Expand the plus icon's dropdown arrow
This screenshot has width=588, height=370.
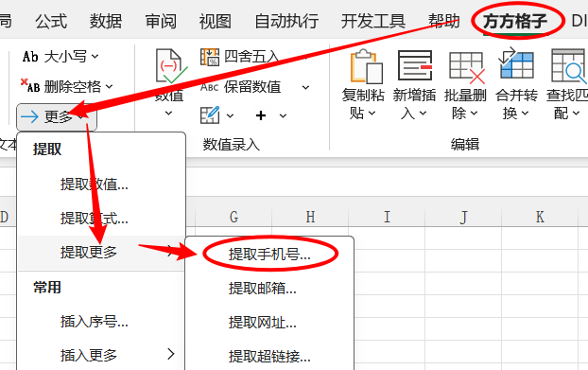(283, 116)
